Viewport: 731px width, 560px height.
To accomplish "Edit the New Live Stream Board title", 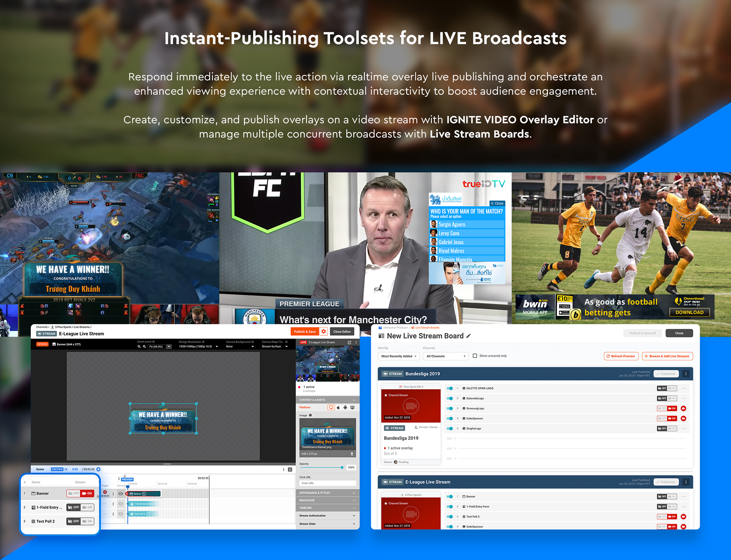I will click(469, 336).
